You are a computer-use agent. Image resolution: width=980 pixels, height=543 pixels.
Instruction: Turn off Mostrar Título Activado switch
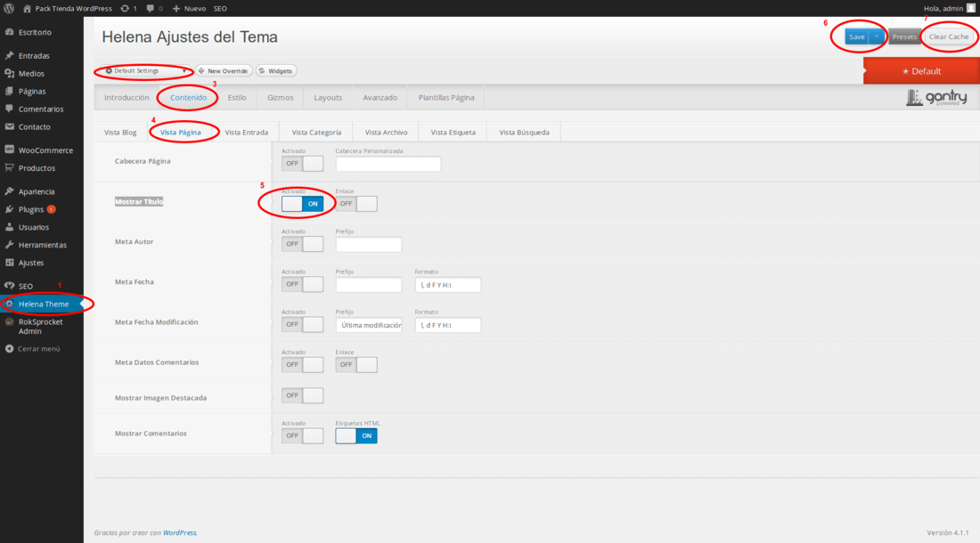(303, 204)
